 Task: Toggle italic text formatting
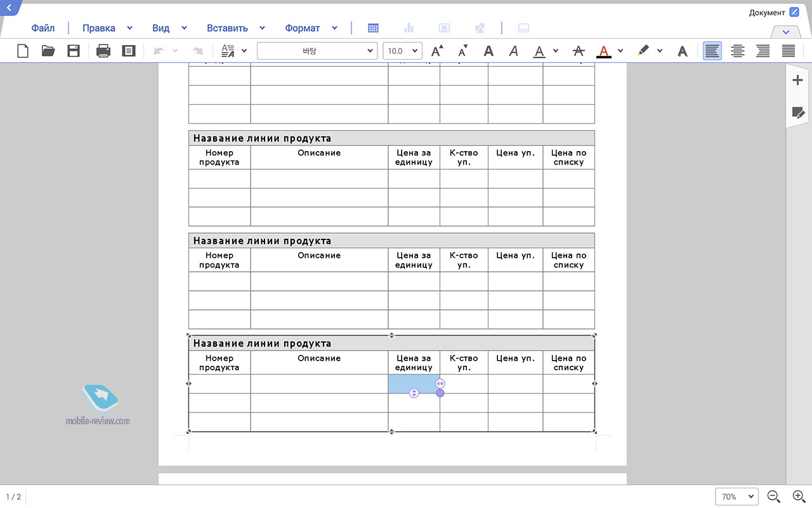click(x=514, y=51)
